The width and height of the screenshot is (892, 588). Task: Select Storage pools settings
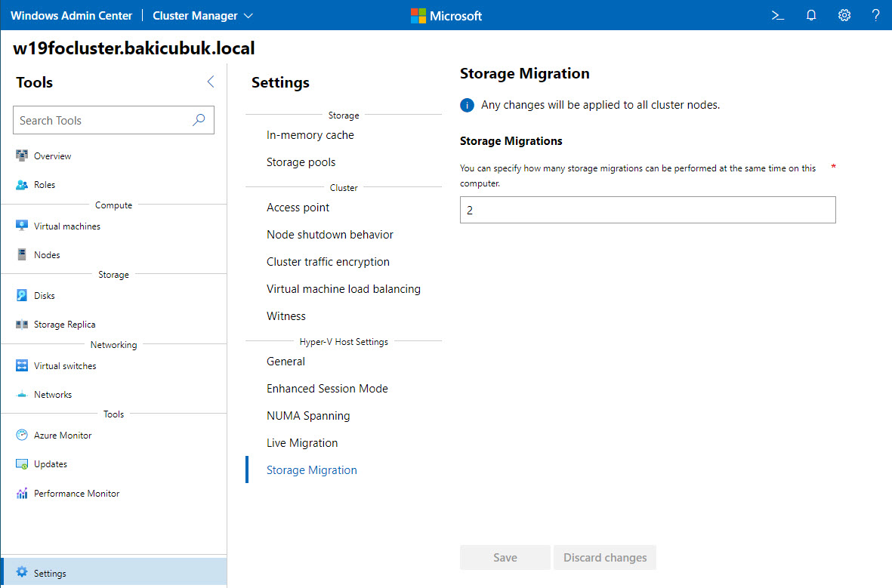click(x=301, y=162)
